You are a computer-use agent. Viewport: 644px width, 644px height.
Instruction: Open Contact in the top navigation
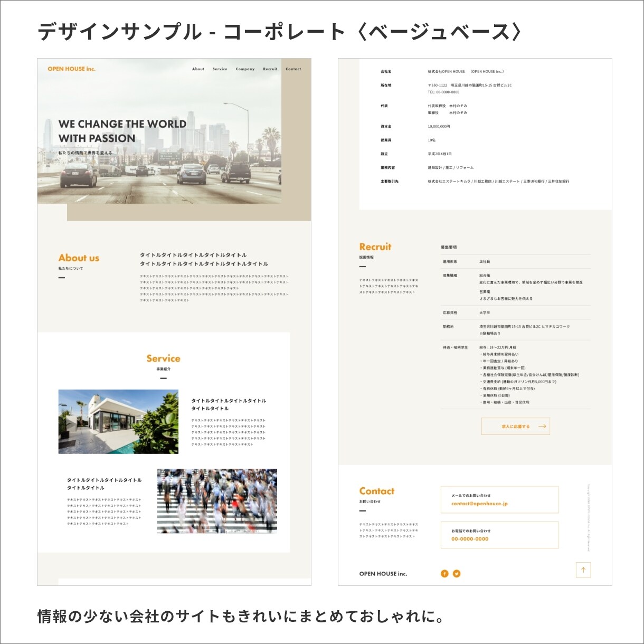click(293, 69)
